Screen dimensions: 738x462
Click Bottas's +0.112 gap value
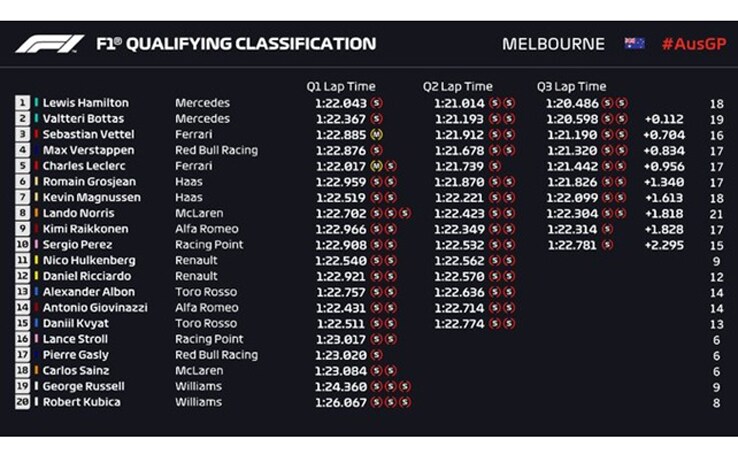664,119
